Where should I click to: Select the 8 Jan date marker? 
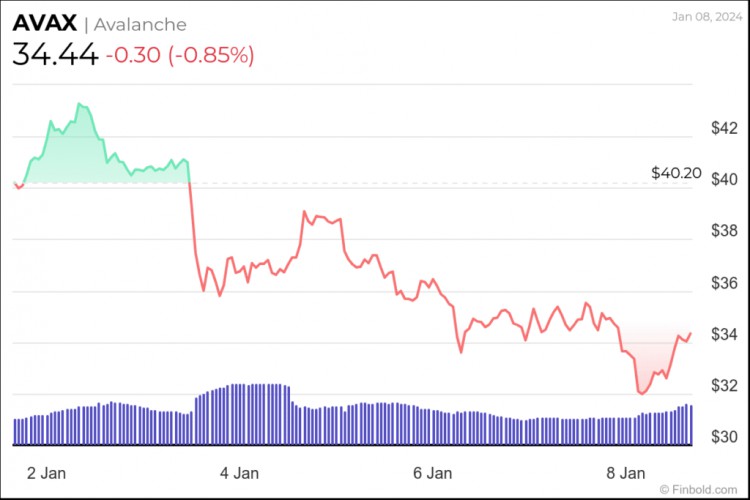(626, 473)
